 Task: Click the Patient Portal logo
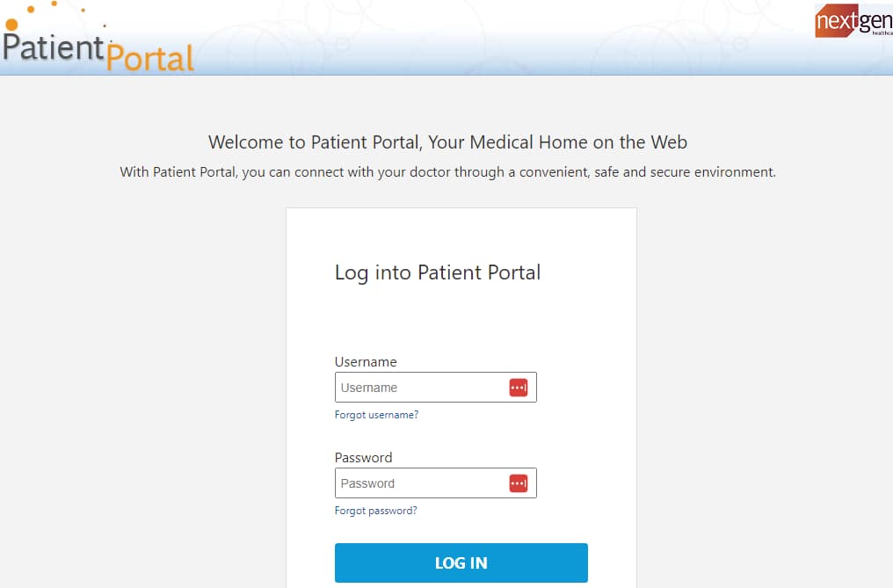[x=98, y=38]
